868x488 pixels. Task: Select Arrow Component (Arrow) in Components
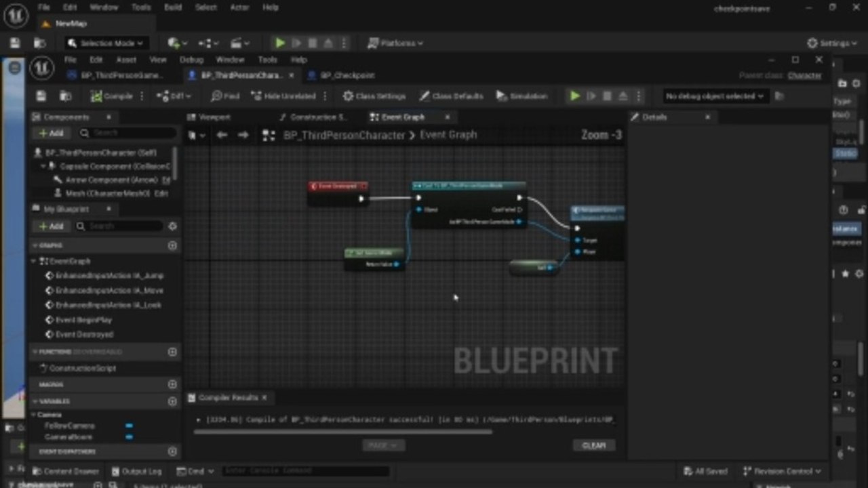pyautogui.click(x=112, y=180)
